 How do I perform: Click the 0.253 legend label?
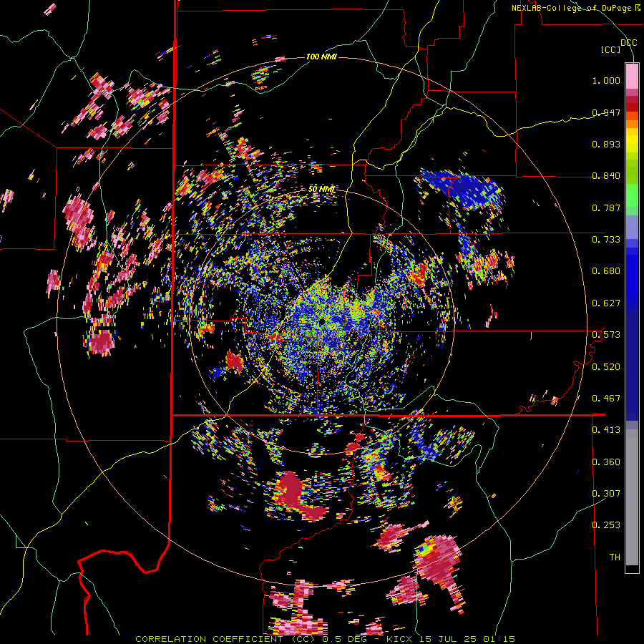pyautogui.click(x=606, y=525)
